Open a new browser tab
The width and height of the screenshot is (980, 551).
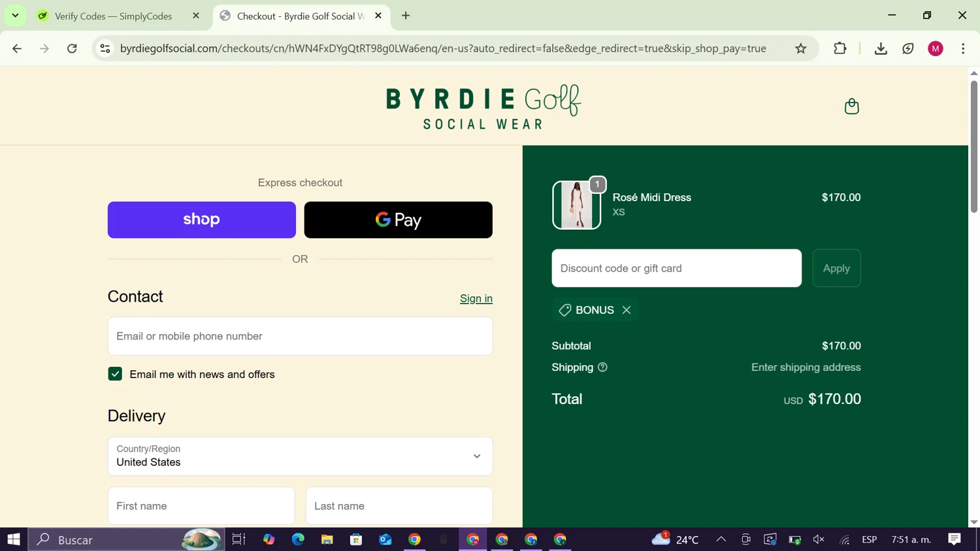point(406,16)
